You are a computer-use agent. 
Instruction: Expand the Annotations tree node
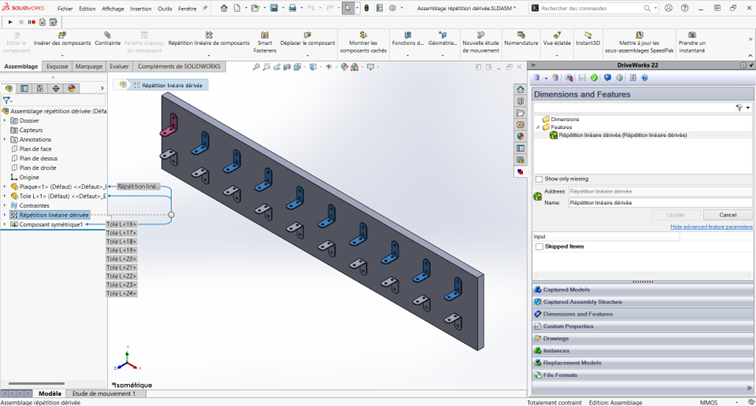(5, 139)
